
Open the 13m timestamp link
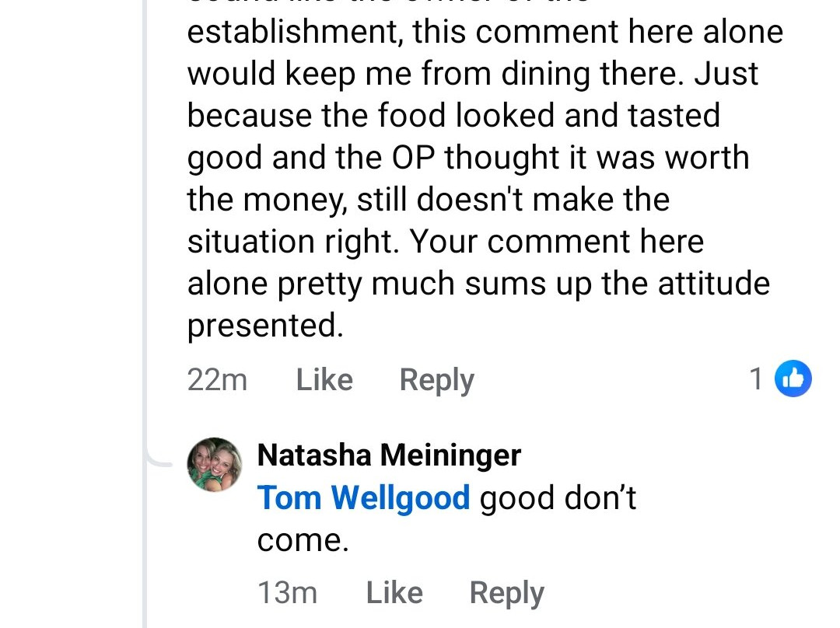[287, 593]
